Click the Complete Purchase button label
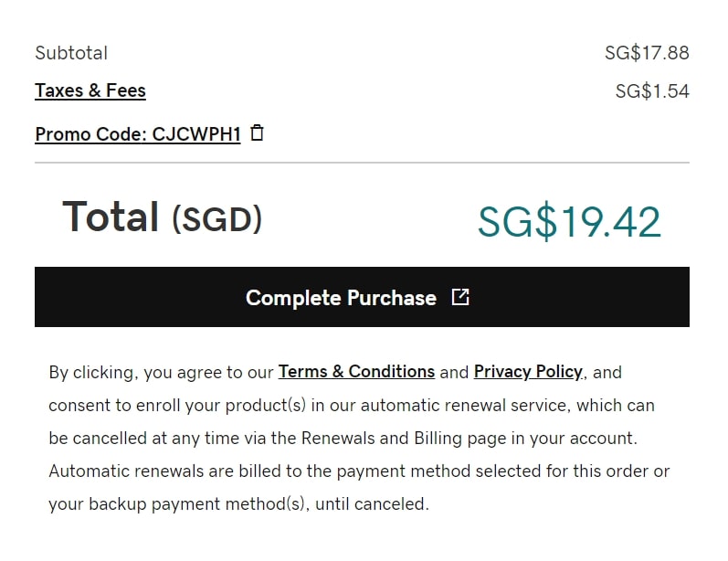 click(x=341, y=298)
